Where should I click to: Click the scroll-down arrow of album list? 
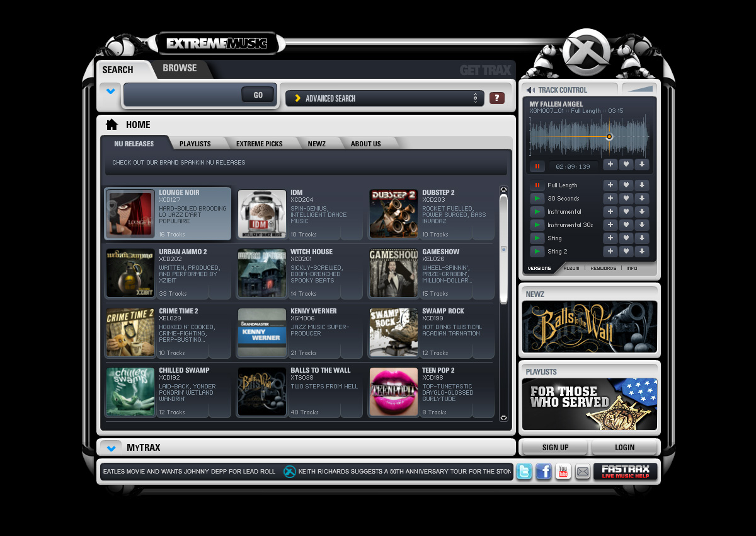coord(503,417)
